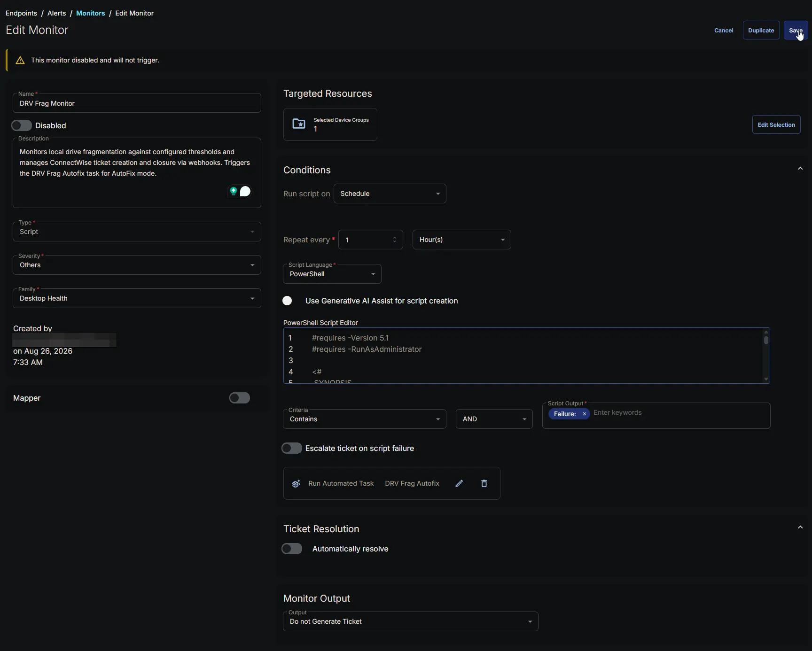The height and width of the screenshot is (651, 812).
Task: Click the white chat bubble icon in description
Action: [x=245, y=191]
